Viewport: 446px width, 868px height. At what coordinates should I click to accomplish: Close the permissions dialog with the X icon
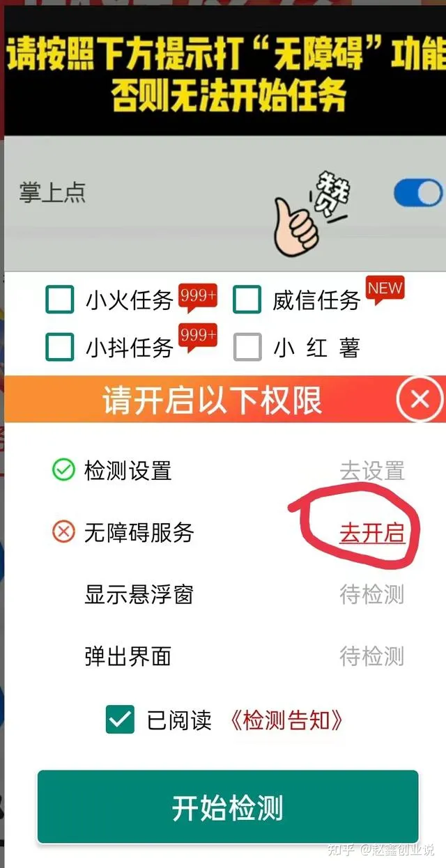[420, 400]
